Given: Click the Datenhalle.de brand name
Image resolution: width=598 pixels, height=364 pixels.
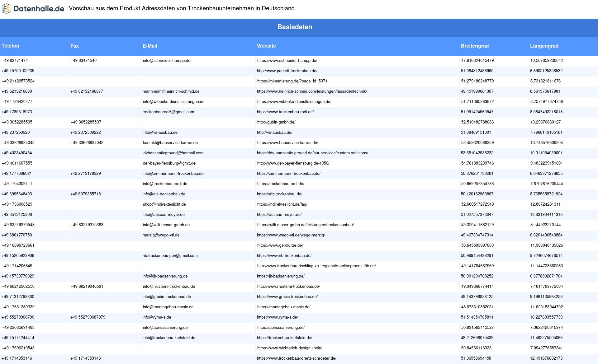Looking at the screenshot, I should point(39,9).
